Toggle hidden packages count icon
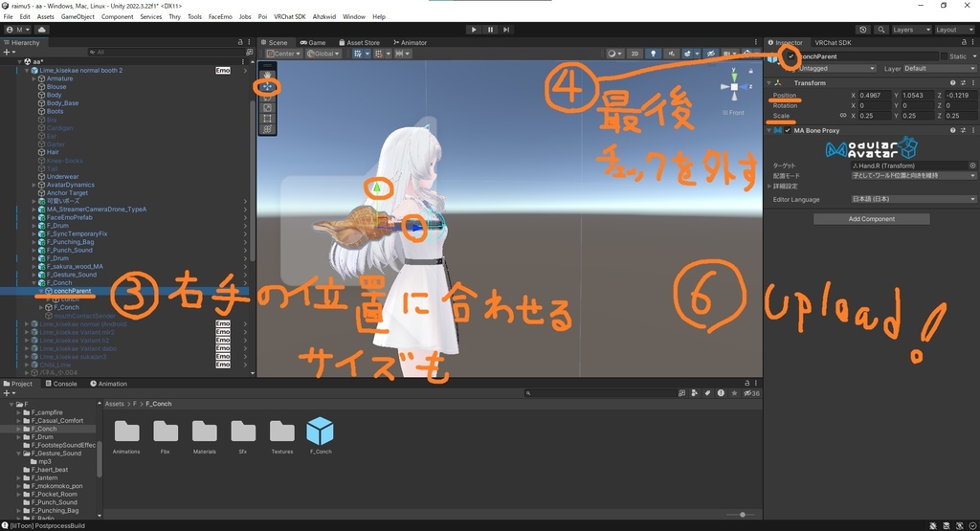980x531 pixels. (752, 393)
